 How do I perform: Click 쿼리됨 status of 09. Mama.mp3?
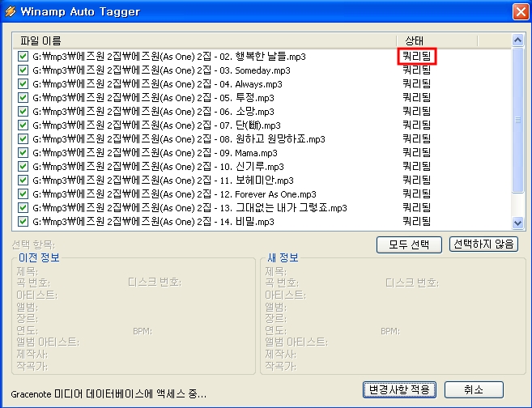click(x=417, y=152)
